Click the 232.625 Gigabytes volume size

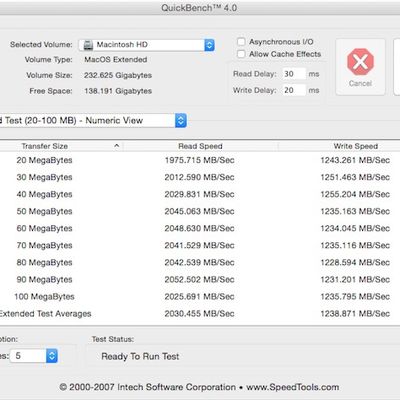click(118, 75)
